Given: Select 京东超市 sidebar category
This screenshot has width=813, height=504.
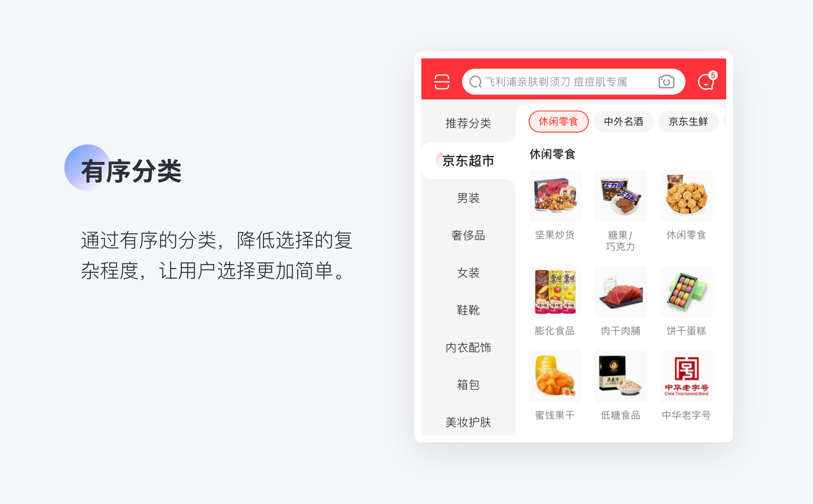Looking at the screenshot, I should point(468,161).
